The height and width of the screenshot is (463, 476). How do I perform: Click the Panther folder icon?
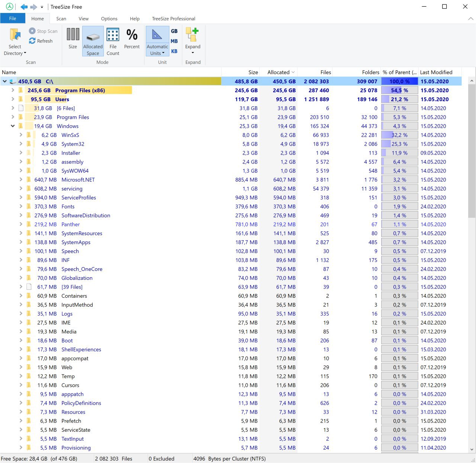(29, 224)
